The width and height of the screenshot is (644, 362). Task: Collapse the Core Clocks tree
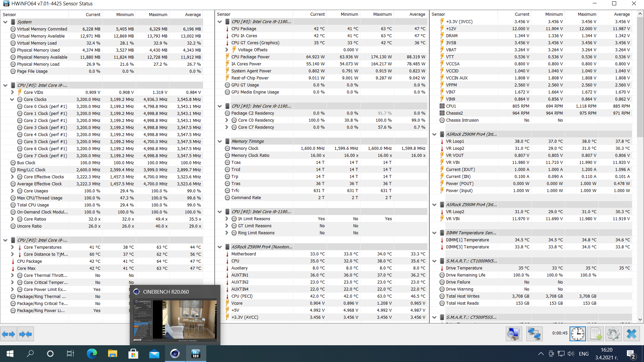[x=12, y=99]
